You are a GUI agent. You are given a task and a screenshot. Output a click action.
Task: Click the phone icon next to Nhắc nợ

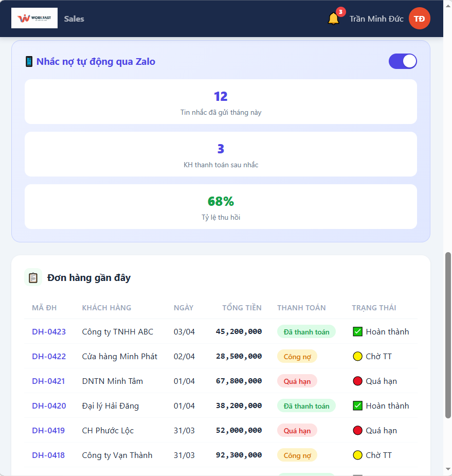point(29,62)
